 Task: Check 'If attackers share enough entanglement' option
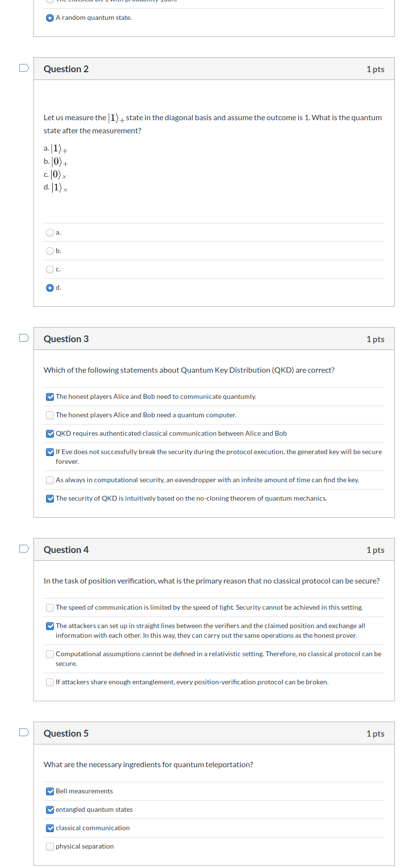coord(50,682)
